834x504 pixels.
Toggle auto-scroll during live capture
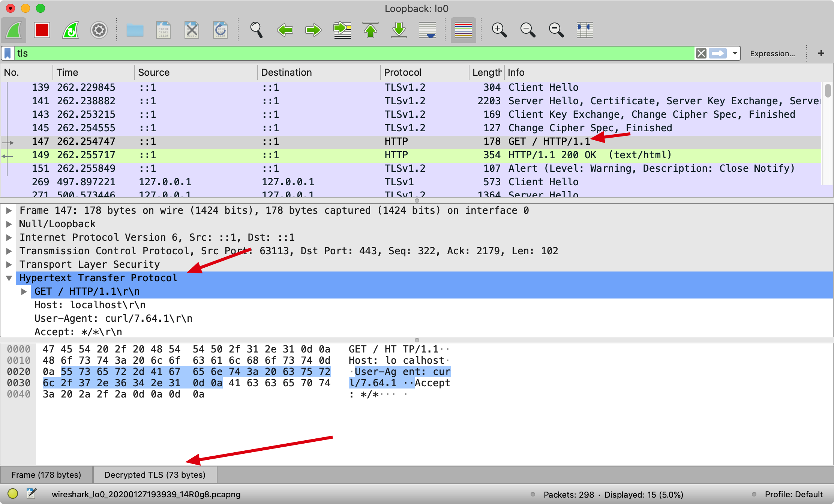click(x=427, y=30)
